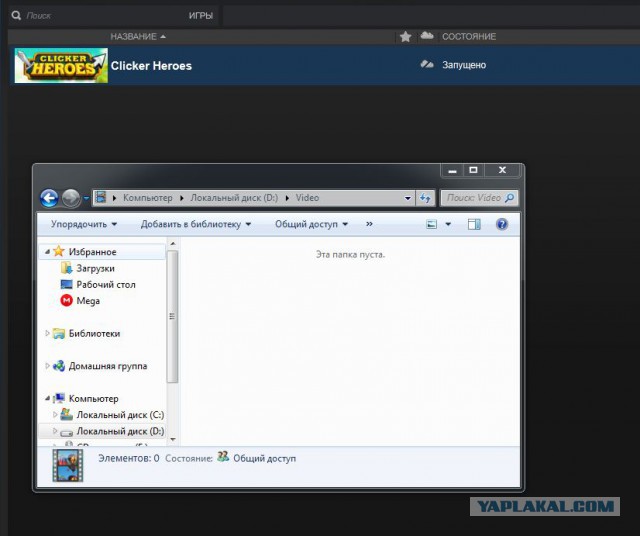Show more toolbar commands via the chevron
Screen dimensions: 640x536
(x=369, y=224)
